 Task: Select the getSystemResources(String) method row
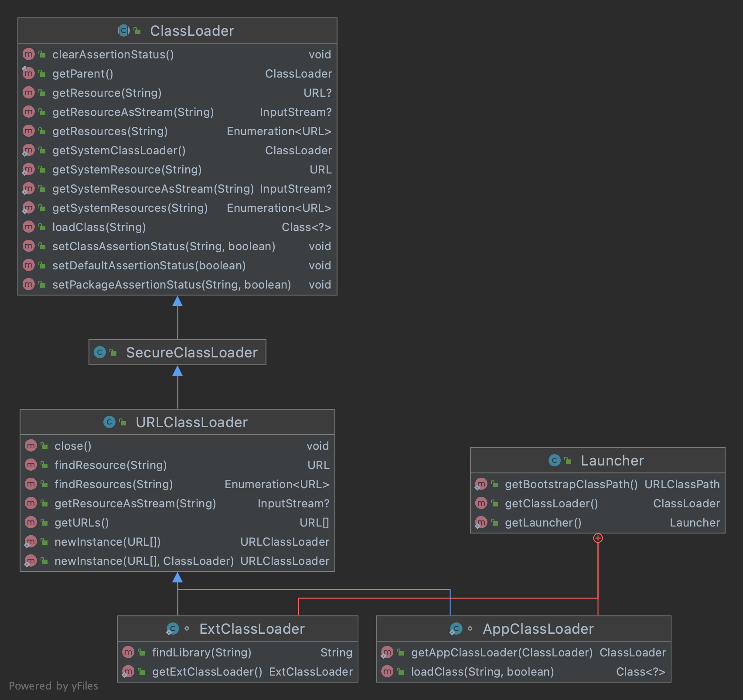tap(177, 208)
